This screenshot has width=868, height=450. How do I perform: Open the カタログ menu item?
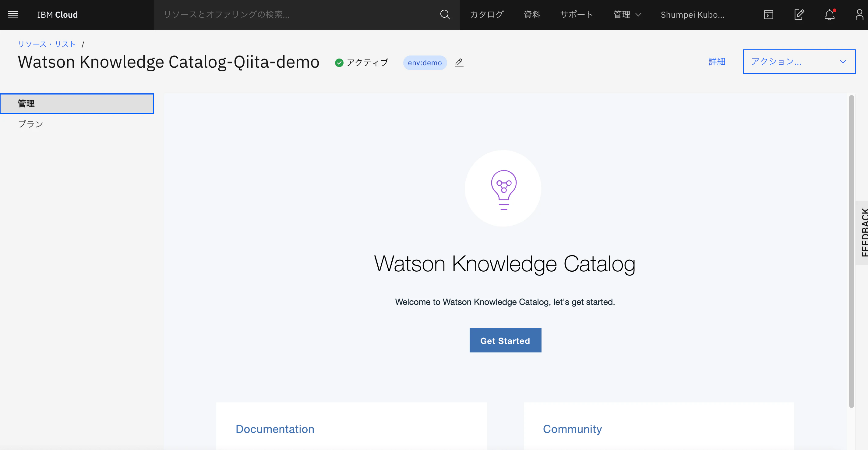(x=487, y=15)
